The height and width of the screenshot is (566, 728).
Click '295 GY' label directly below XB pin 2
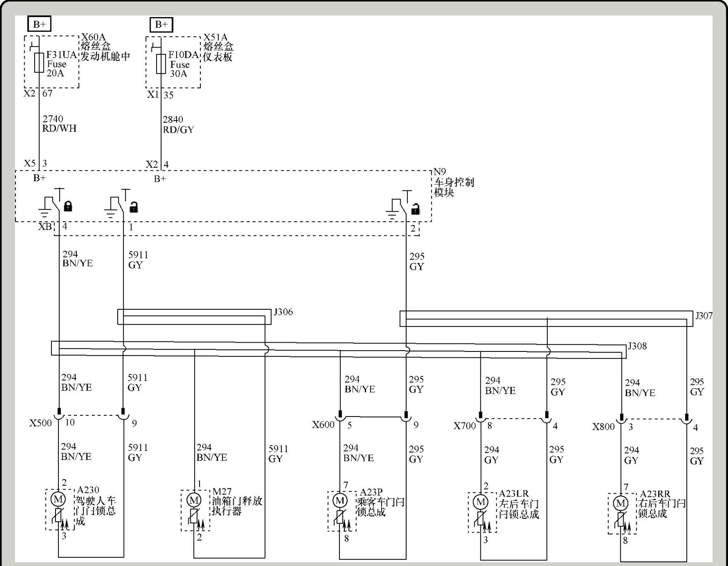(x=417, y=261)
